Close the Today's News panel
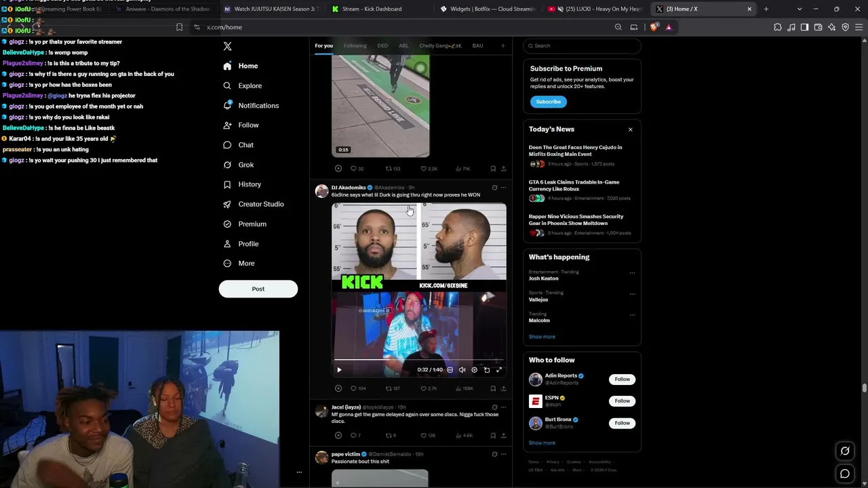This screenshot has height=488, width=868. pyautogui.click(x=630, y=129)
